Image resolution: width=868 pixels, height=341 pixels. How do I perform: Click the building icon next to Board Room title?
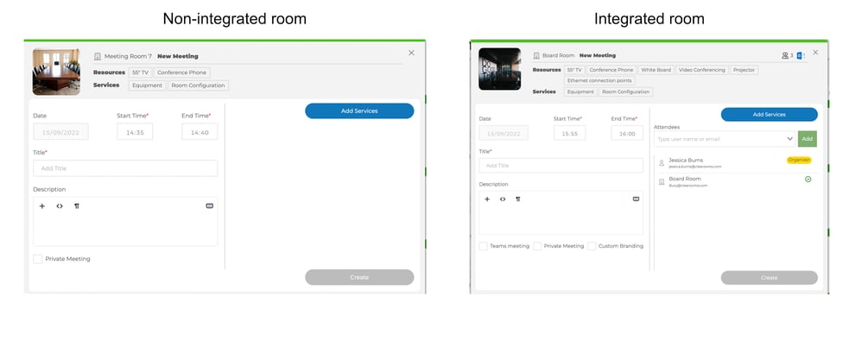coord(536,55)
